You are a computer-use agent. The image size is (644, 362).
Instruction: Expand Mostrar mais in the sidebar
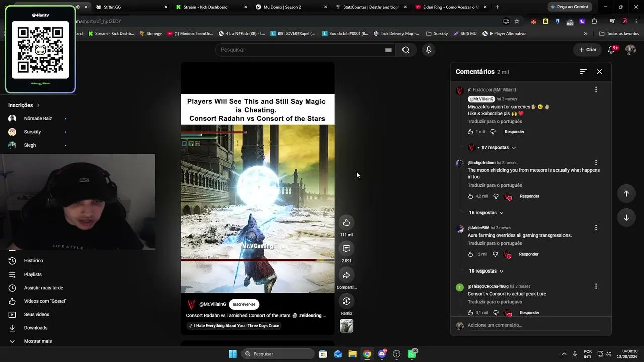tap(38, 341)
